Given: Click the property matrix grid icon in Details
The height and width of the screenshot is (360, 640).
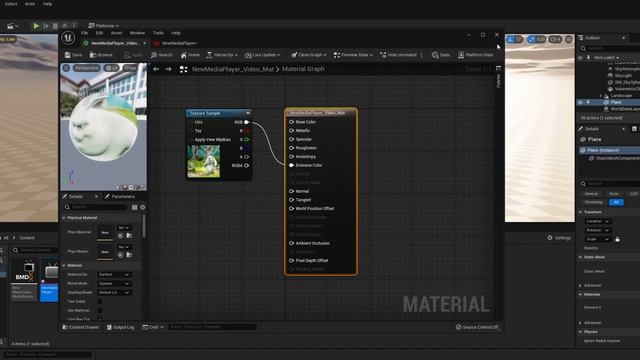Looking at the screenshot, I should (134, 207).
